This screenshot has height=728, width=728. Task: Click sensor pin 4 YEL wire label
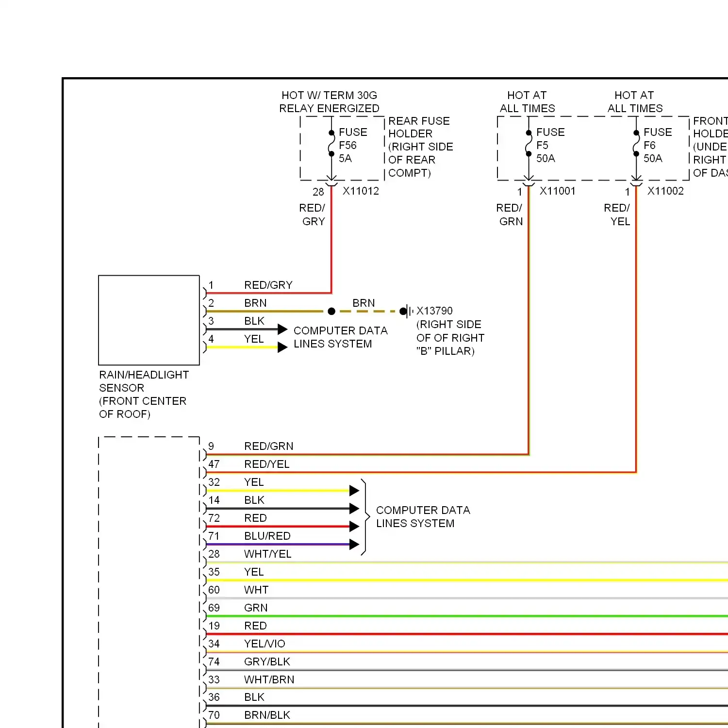point(254,339)
